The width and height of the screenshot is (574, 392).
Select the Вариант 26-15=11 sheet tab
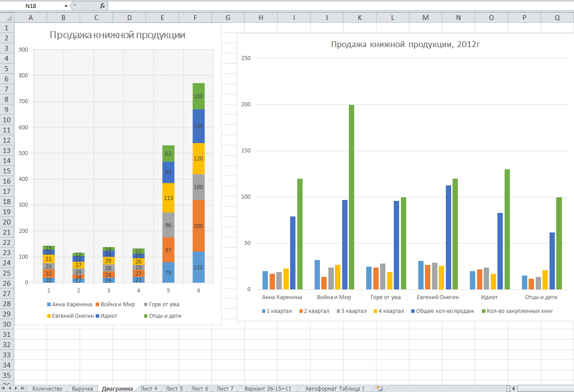click(267, 388)
